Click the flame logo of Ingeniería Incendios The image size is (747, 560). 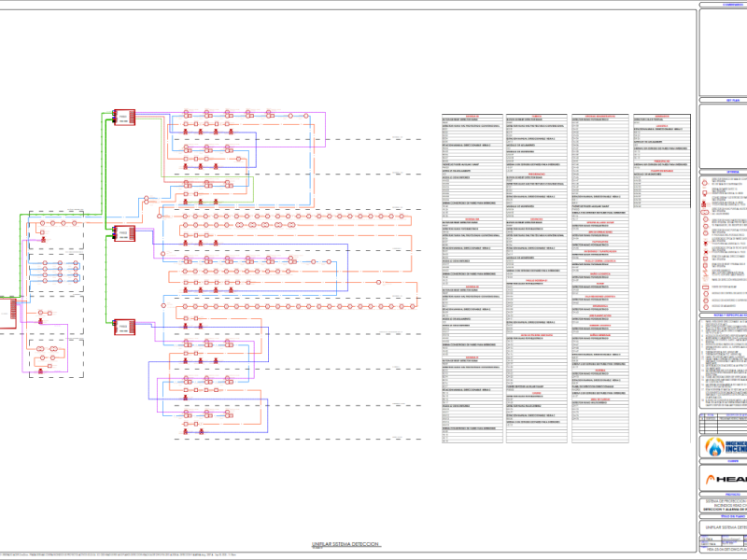pos(714,447)
